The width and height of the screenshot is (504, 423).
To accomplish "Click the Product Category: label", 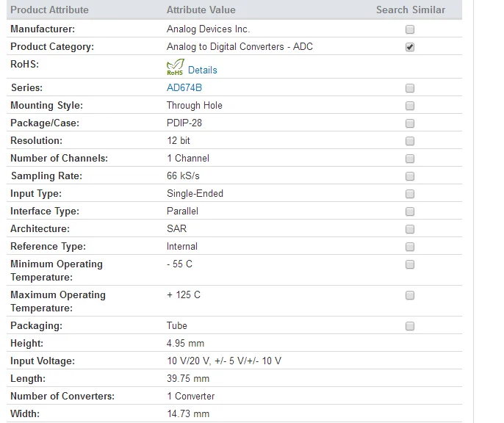I will pos(52,46).
